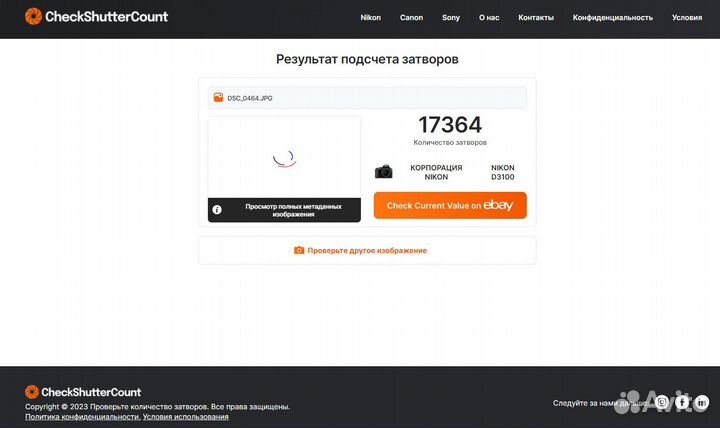Viewport: 720px width, 428px height.
Task: Open 'Условия' in the top navigation
Action: (x=687, y=18)
